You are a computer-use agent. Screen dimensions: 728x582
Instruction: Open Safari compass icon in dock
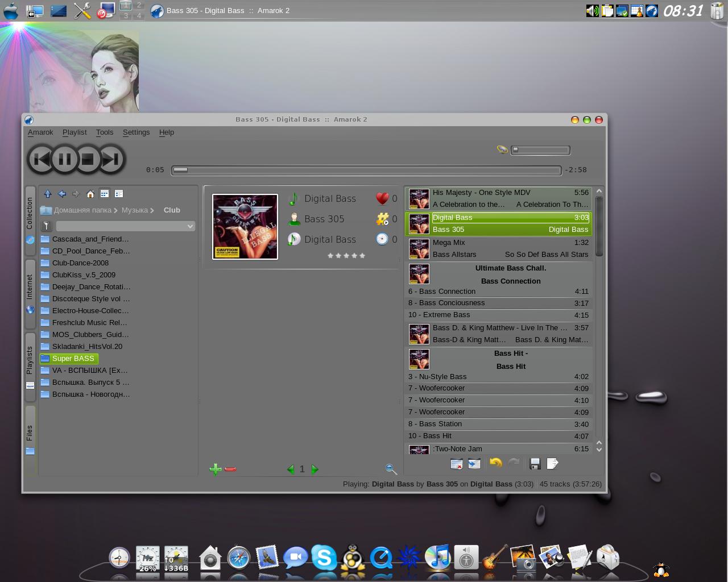(238, 558)
